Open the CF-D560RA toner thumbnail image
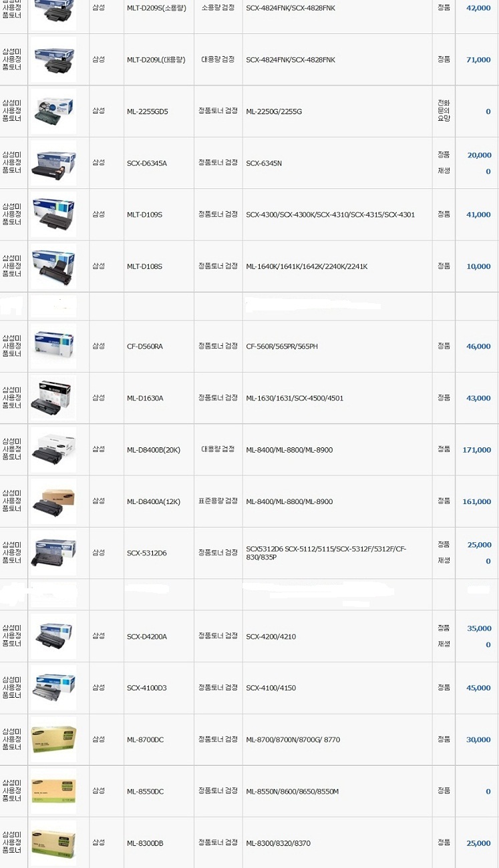The height and width of the screenshot is (868, 499). coord(53,346)
